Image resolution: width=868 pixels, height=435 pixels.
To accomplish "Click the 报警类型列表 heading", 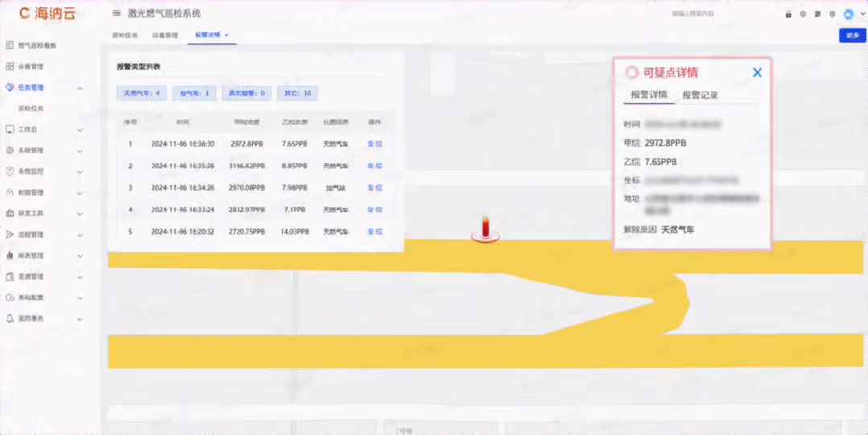I will tap(138, 67).
